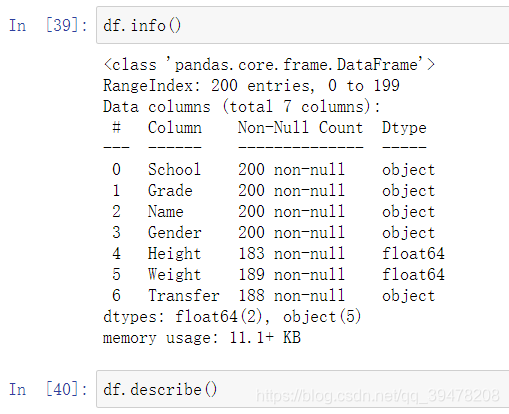Click the blog.csdn.net watermark link
The width and height of the screenshot is (509, 414).
click(x=378, y=396)
